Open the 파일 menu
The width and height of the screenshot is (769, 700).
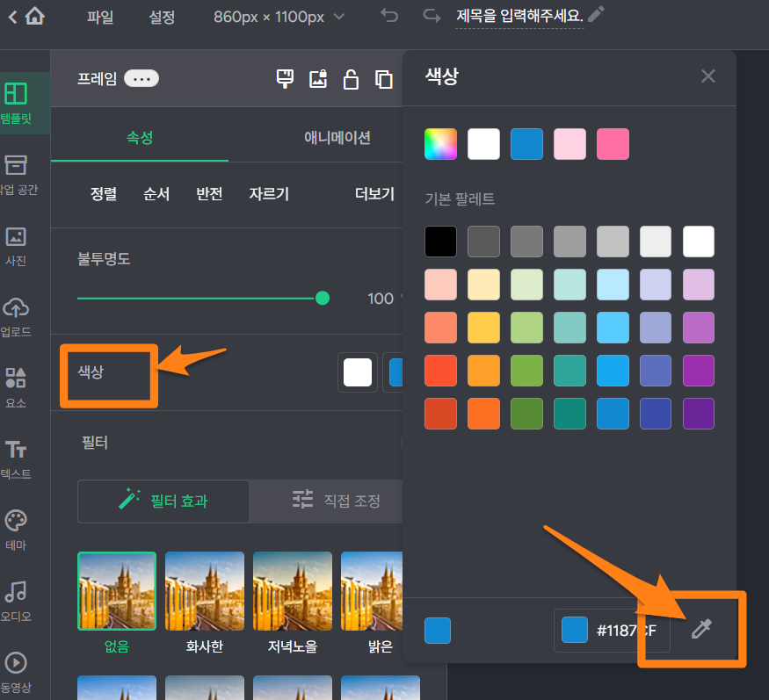pyautogui.click(x=100, y=17)
